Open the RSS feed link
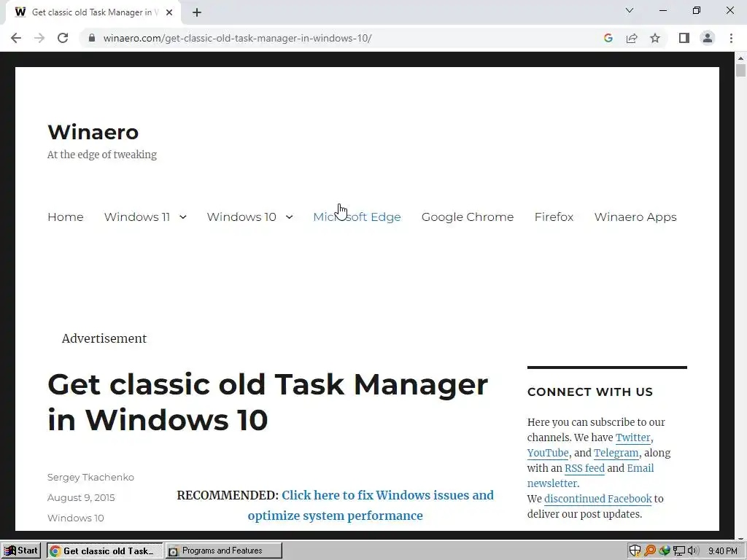This screenshot has width=747, height=560. 584,468
